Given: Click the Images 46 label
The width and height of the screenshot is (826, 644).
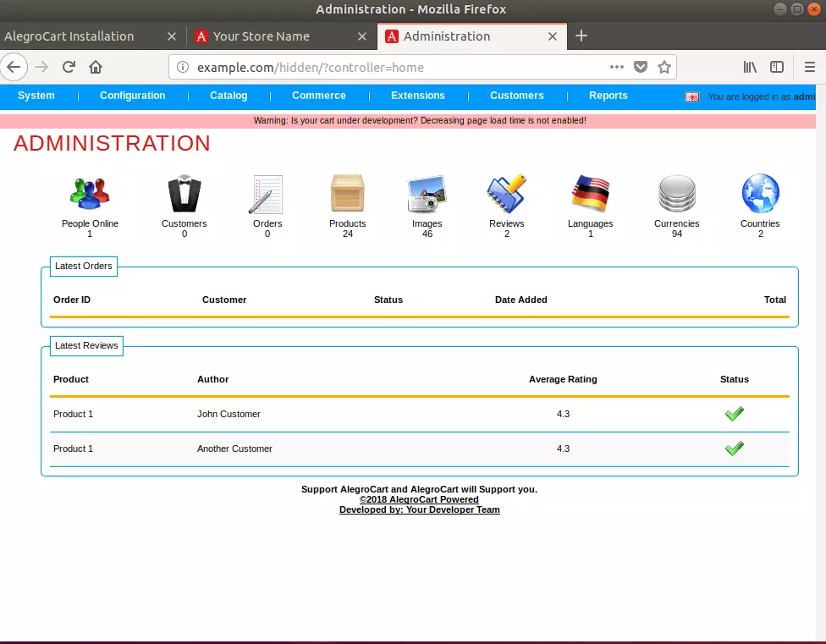Looking at the screenshot, I should [427, 228].
